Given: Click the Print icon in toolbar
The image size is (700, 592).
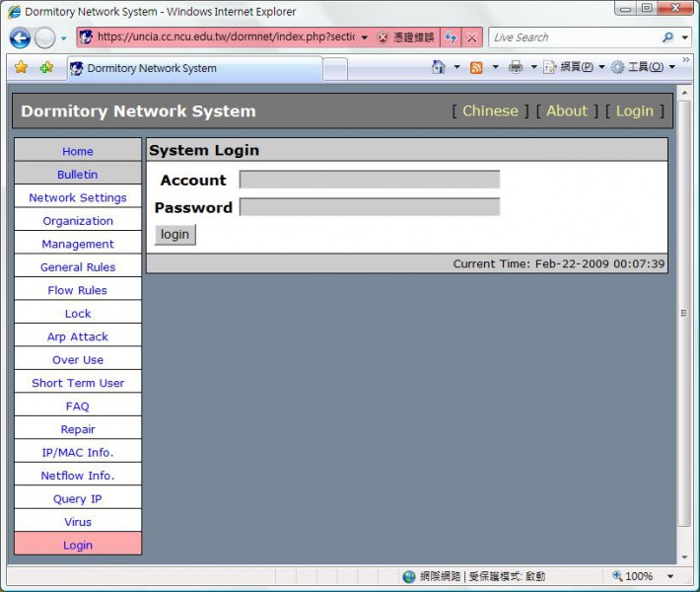Looking at the screenshot, I should point(515,67).
